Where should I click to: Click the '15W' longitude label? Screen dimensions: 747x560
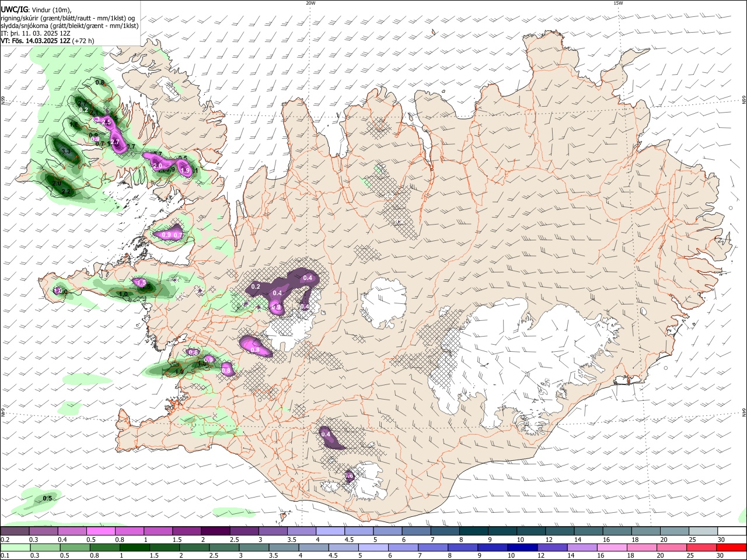point(618,3)
